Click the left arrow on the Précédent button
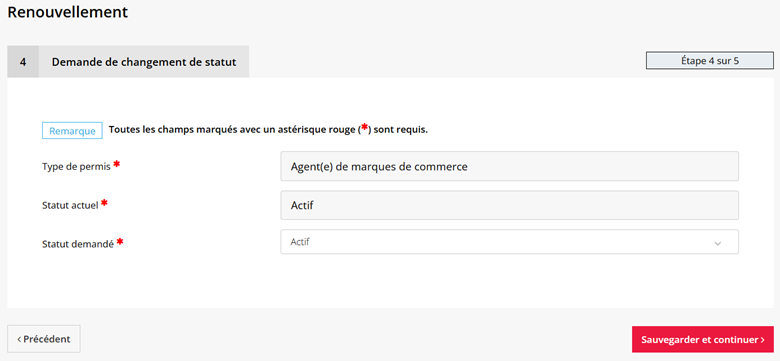Screen dimensions: 780x361 [x=19, y=340]
